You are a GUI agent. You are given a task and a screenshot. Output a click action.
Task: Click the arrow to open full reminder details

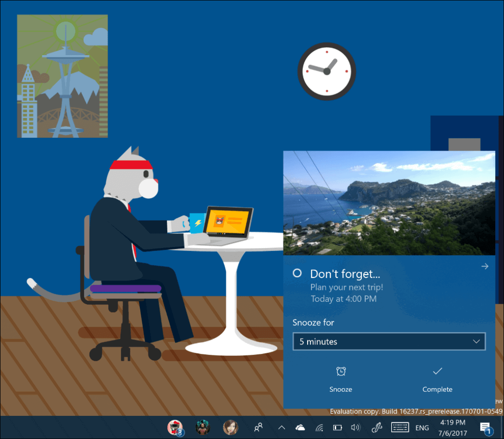[x=485, y=266]
